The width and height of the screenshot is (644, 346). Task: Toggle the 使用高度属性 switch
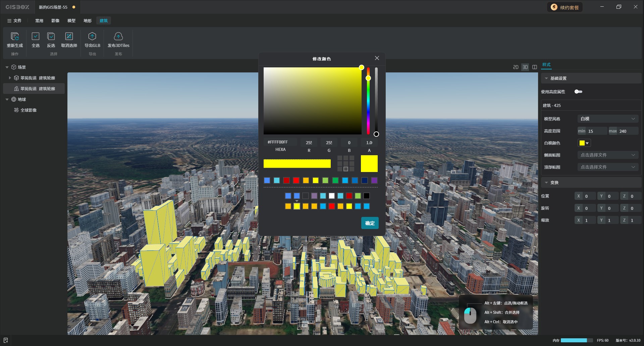[x=578, y=92]
